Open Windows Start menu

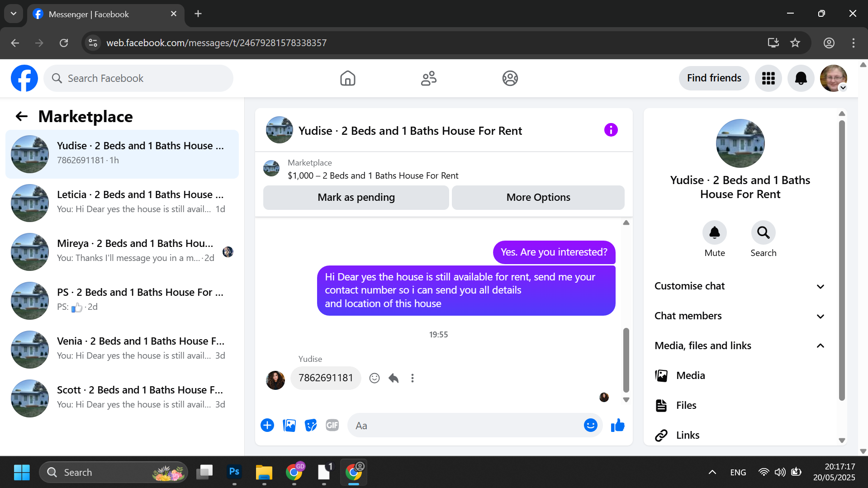(x=22, y=472)
